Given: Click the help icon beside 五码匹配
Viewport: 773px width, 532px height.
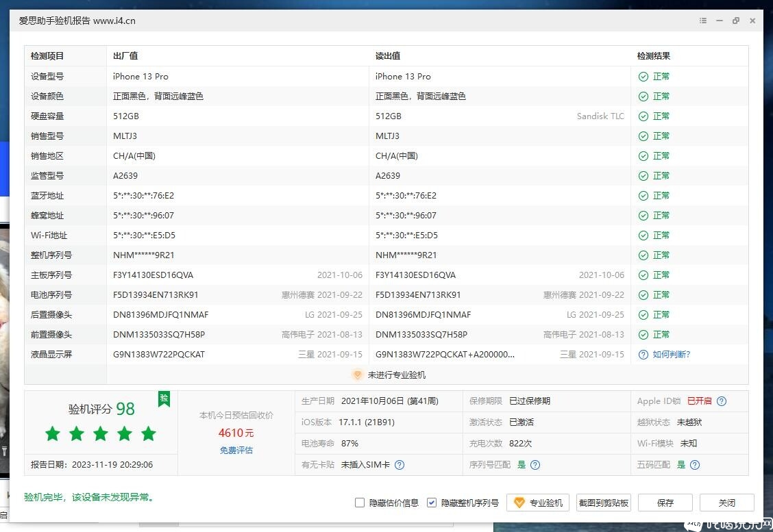Looking at the screenshot, I should 695,464.
